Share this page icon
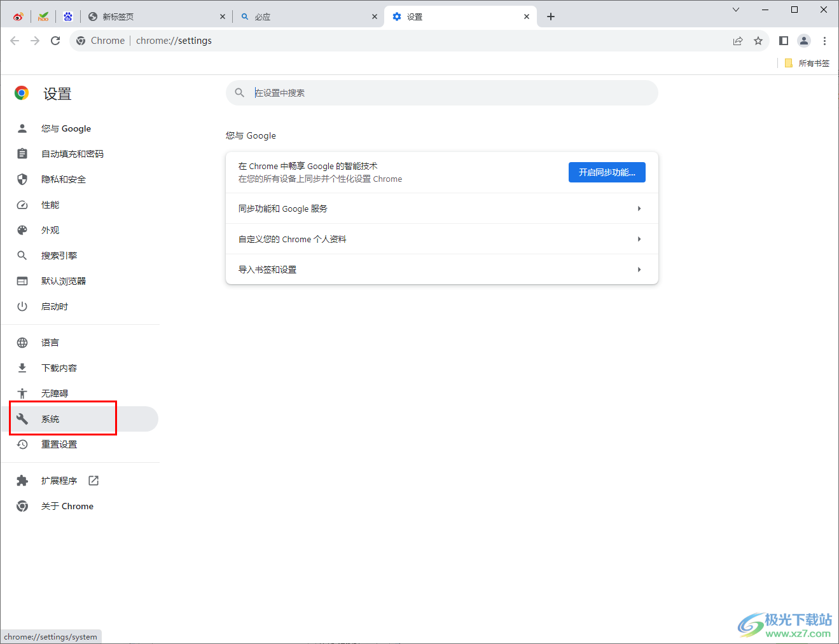The width and height of the screenshot is (839, 644). pyautogui.click(x=738, y=41)
